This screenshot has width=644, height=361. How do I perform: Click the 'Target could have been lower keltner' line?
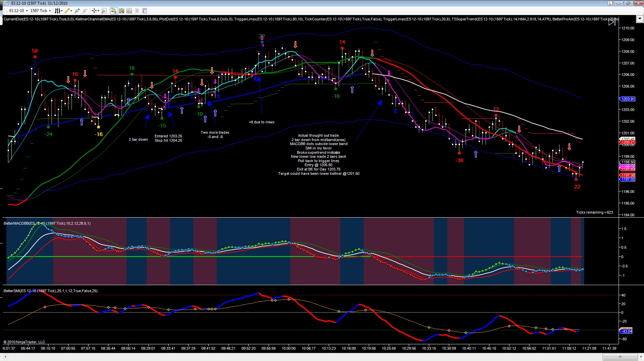point(319,173)
